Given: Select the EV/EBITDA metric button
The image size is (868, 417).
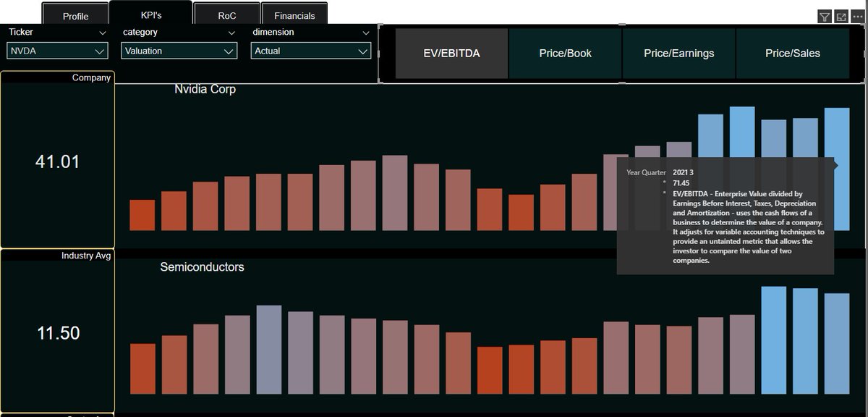Looking at the screenshot, I should coord(451,54).
